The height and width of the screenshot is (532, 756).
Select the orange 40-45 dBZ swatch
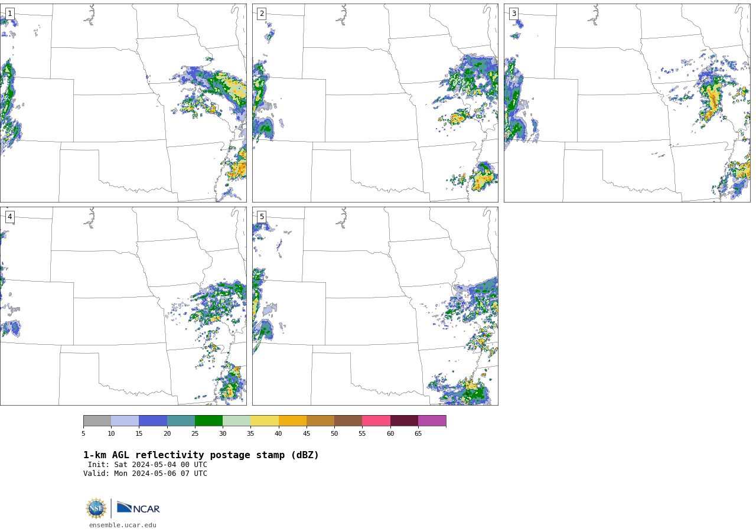[x=292, y=421]
